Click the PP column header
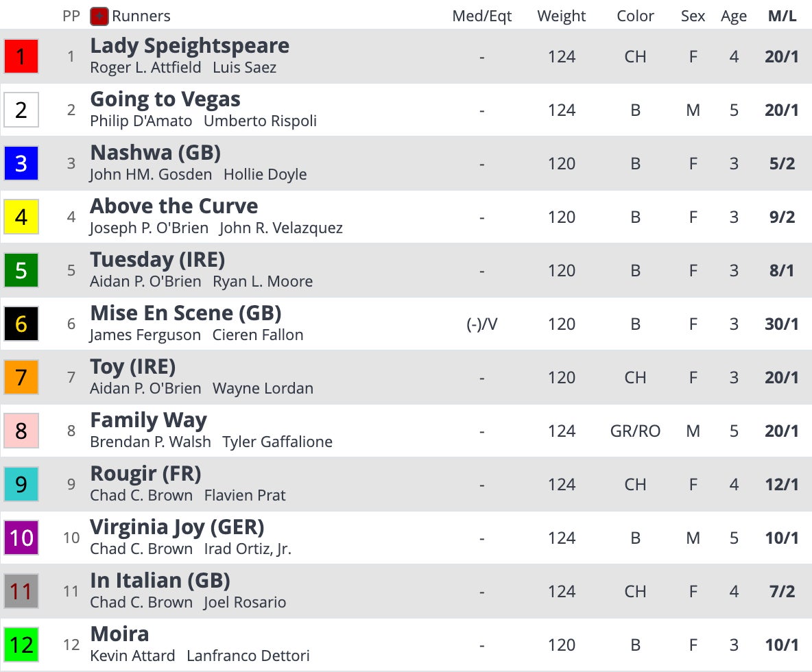 (71, 16)
